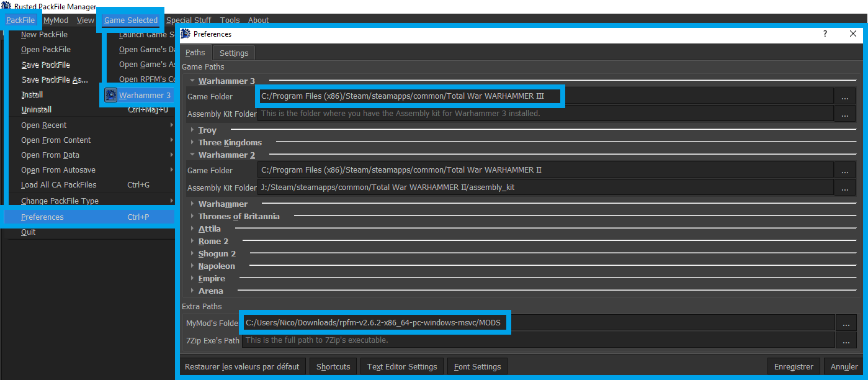Browse for the Warhammer 2 Game Folder
This screenshot has height=380, width=868.
click(844, 170)
